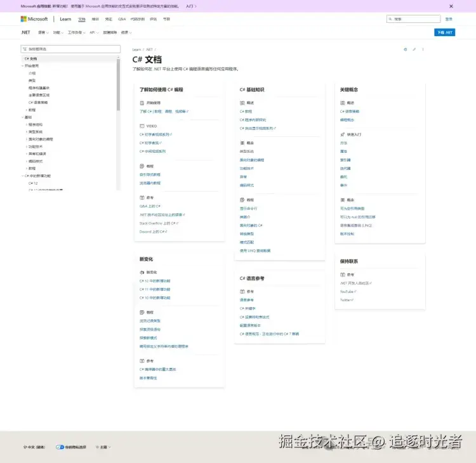Click Learn in the breadcrumb

tap(136, 49)
